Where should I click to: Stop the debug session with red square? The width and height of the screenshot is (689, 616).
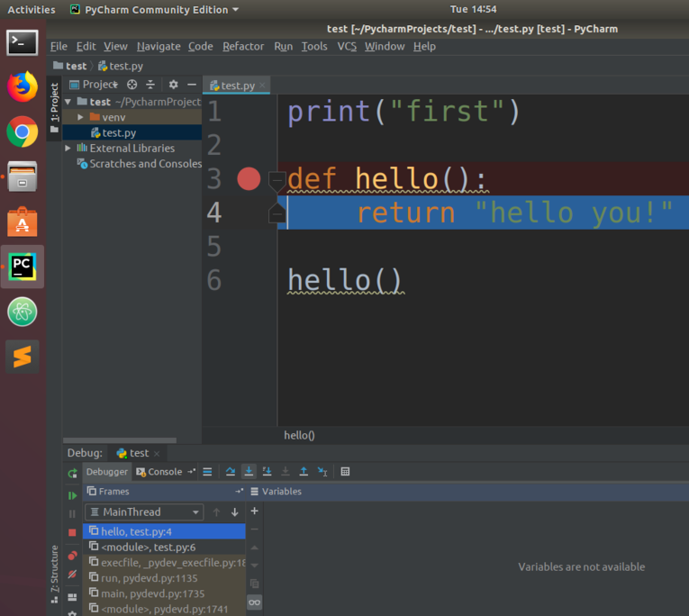pyautogui.click(x=73, y=532)
